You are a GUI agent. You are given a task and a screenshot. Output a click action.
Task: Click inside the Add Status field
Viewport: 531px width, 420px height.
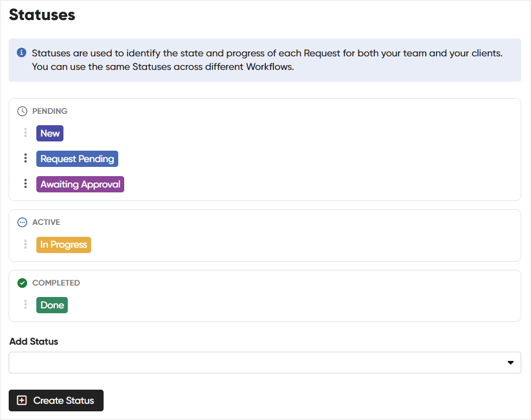pos(265,363)
